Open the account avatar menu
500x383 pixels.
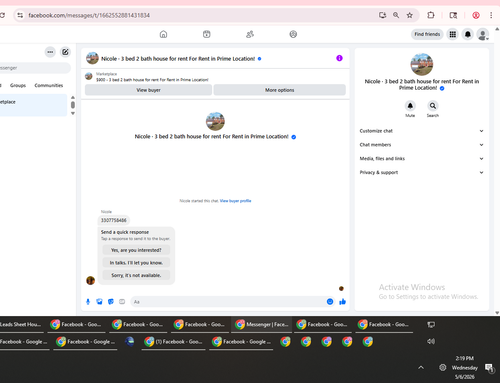(483, 34)
